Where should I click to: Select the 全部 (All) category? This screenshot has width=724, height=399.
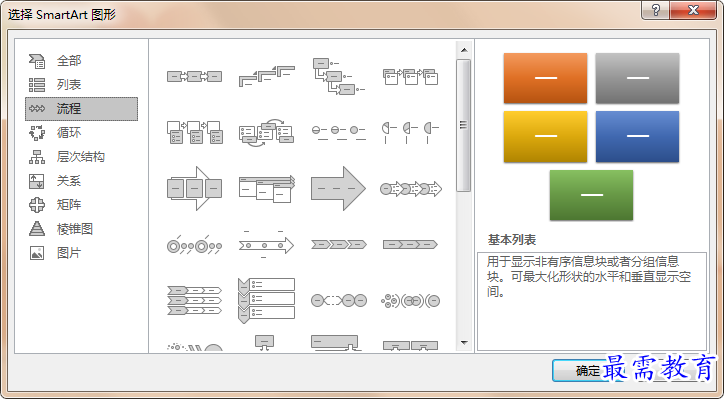click(81, 60)
